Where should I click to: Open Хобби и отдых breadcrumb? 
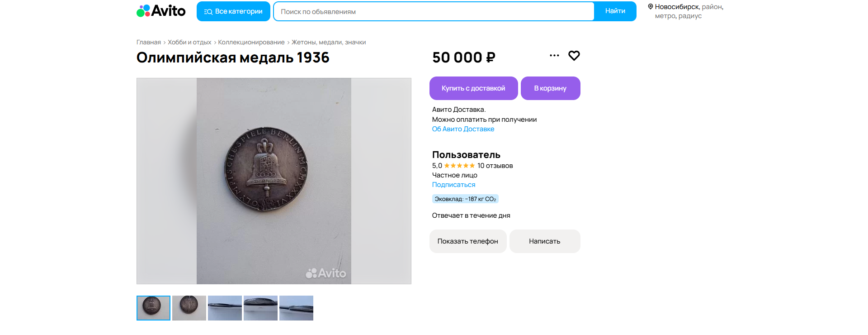pos(189,42)
